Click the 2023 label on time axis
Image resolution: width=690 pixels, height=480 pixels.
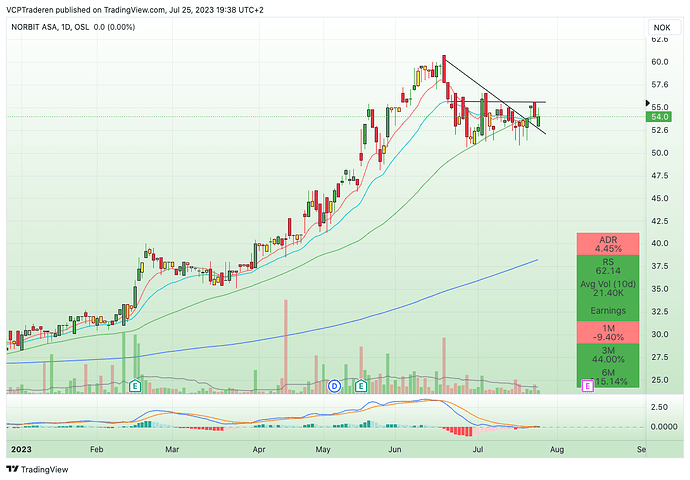coord(21,449)
